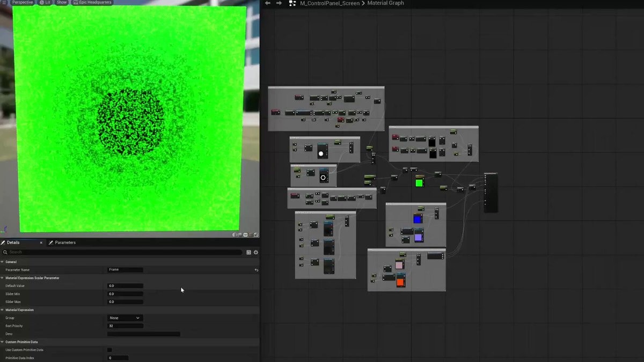Image resolution: width=644 pixels, height=362 pixels.
Task: Click the green material preview plane
Action: [x=130, y=118]
